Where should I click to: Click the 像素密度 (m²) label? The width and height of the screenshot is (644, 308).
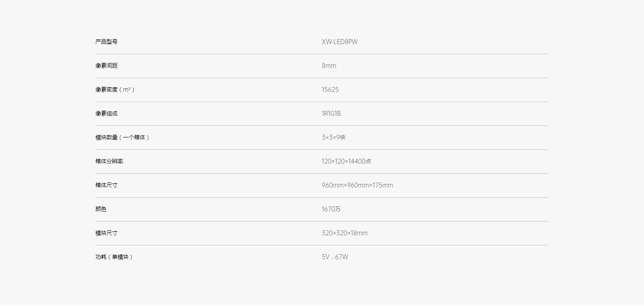[x=115, y=90]
